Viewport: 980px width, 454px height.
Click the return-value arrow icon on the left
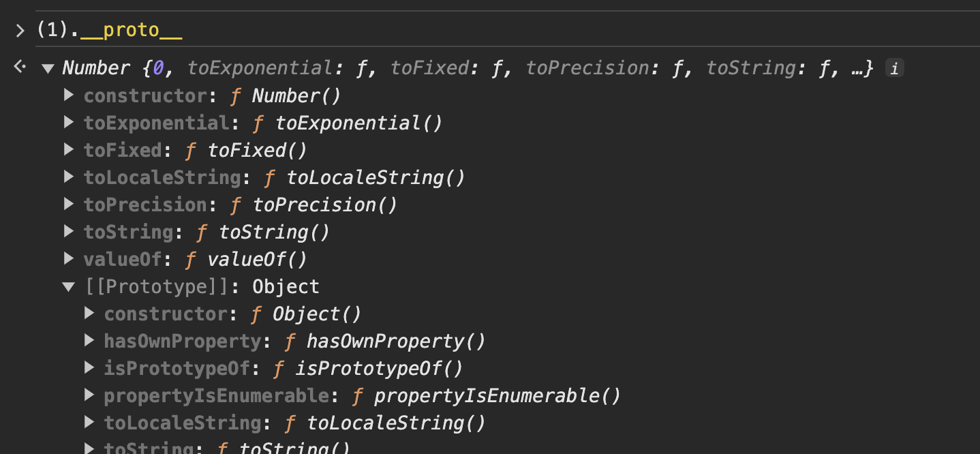(19, 66)
